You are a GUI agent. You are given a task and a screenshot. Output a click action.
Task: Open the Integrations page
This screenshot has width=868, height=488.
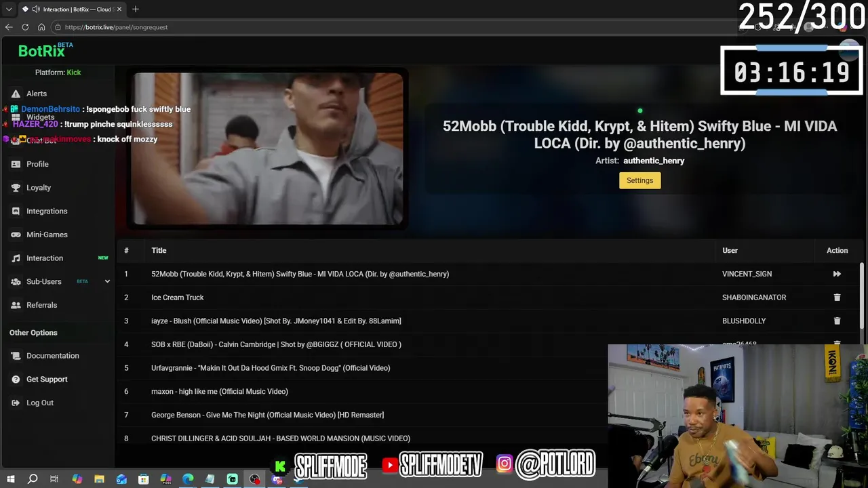point(47,211)
